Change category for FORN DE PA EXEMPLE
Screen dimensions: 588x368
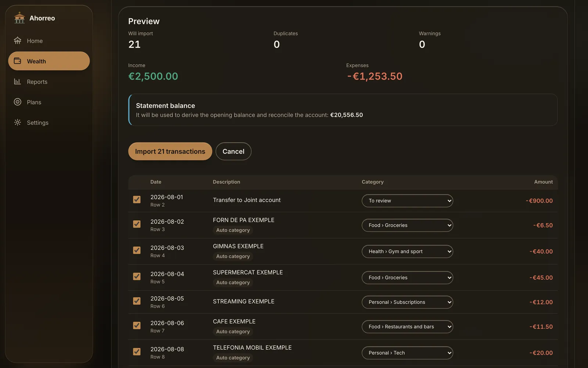[407, 225]
